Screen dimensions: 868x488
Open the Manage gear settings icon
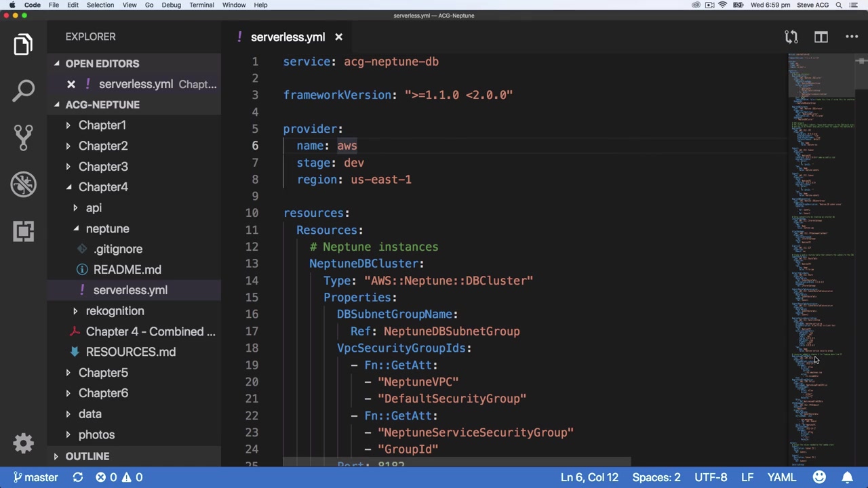[x=23, y=443]
